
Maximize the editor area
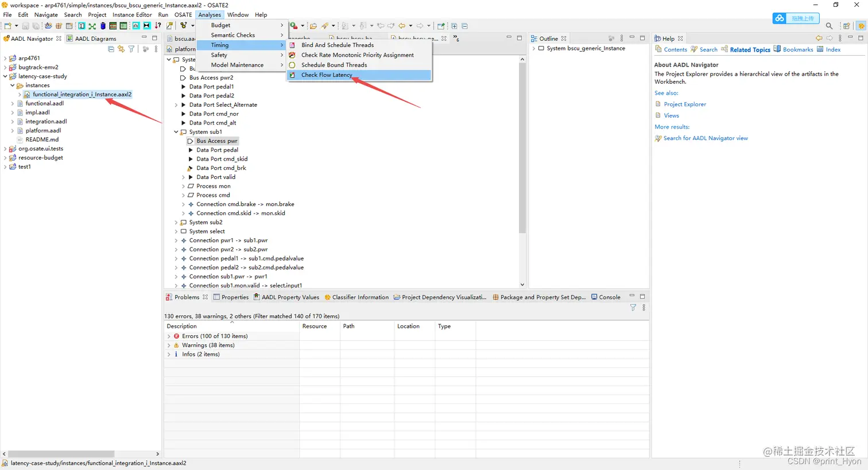(519, 38)
